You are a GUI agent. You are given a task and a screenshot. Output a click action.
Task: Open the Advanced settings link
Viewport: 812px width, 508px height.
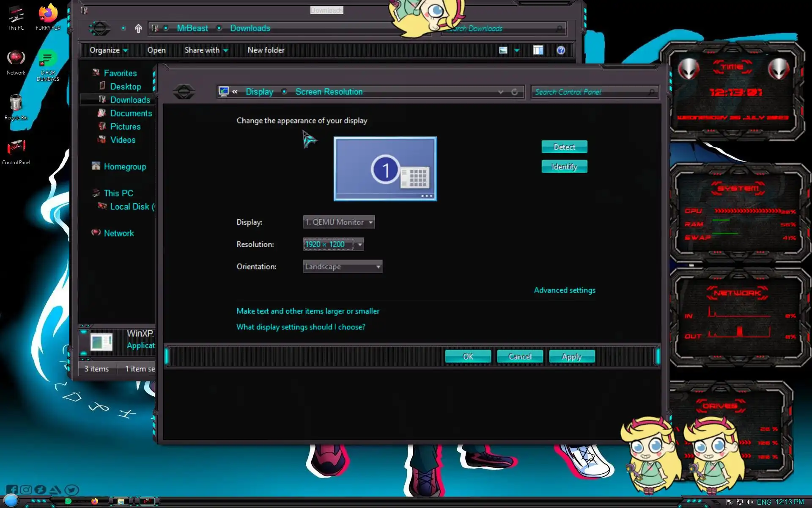(x=565, y=290)
